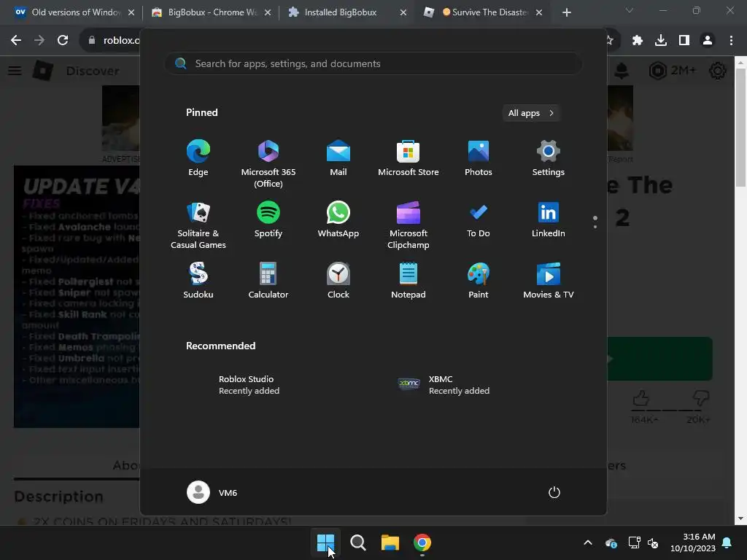Open taskbar Search
This screenshot has height=560, width=747.
pos(357,542)
